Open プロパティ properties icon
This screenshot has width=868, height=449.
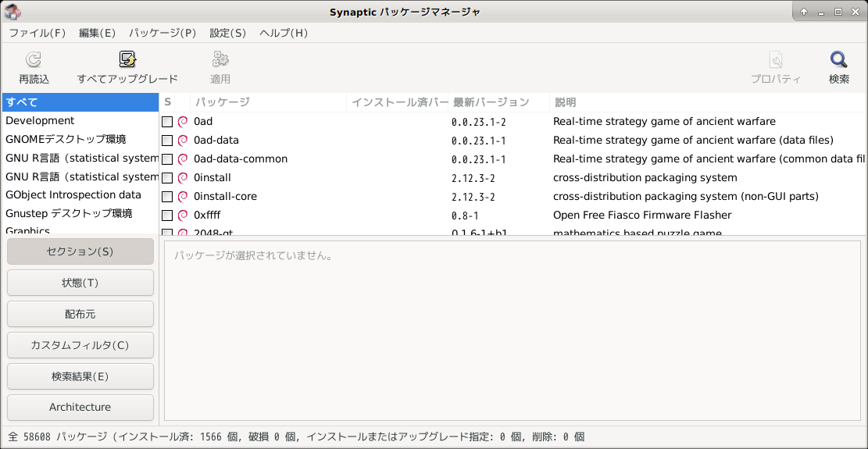click(776, 59)
